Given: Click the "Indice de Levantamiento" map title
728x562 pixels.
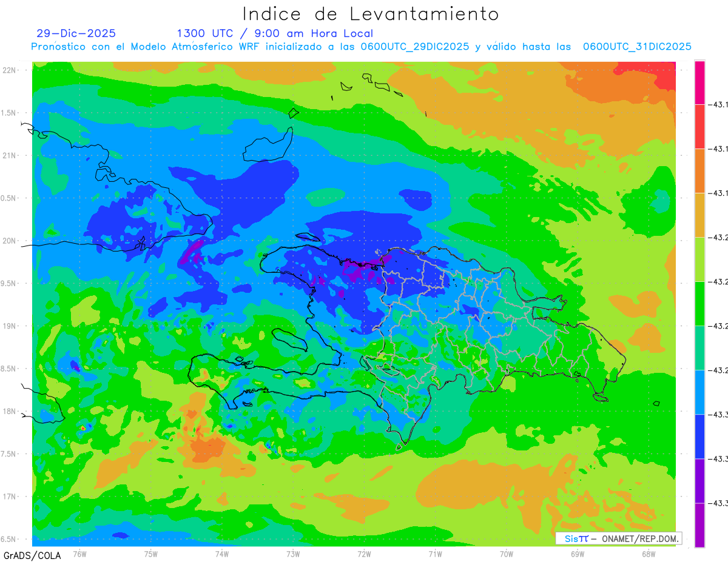Looking at the screenshot, I should (371, 13).
